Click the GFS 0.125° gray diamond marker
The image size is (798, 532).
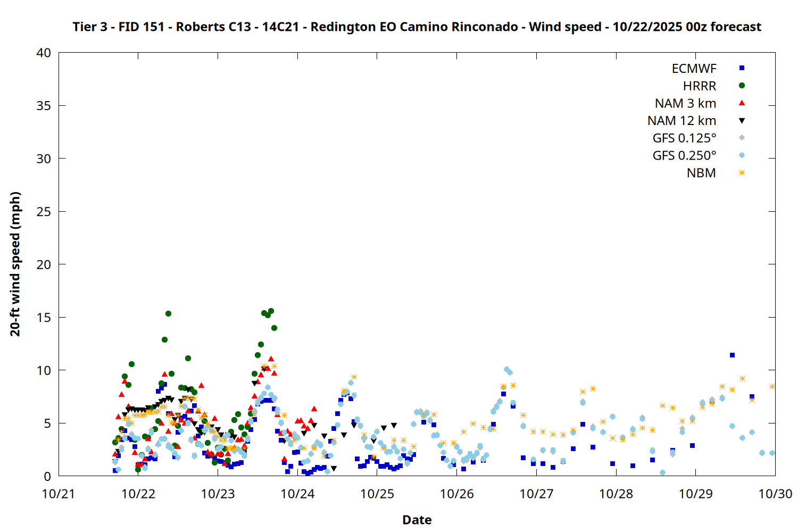[x=742, y=138]
